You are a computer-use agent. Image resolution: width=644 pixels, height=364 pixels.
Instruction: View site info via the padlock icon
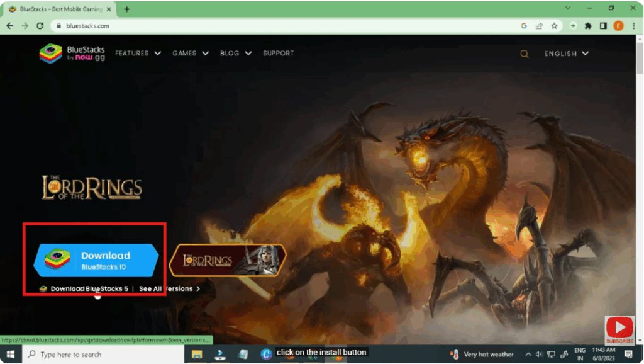click(x=59, y=26)
